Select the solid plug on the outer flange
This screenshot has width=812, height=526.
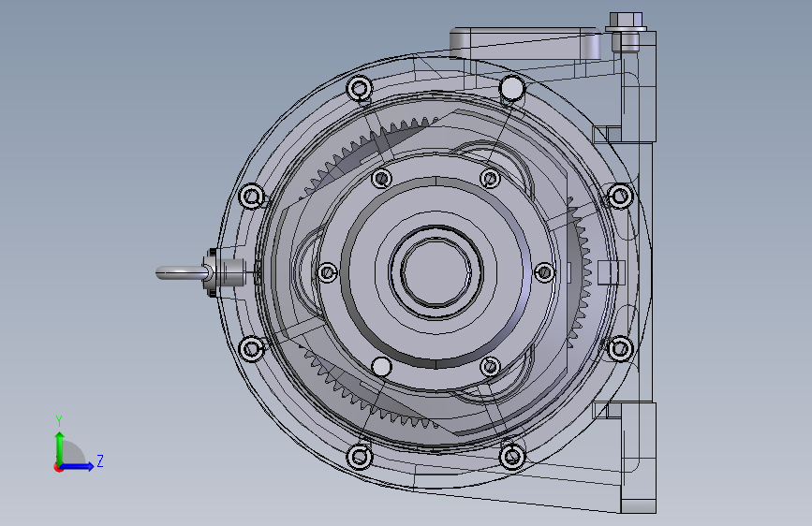512,88
